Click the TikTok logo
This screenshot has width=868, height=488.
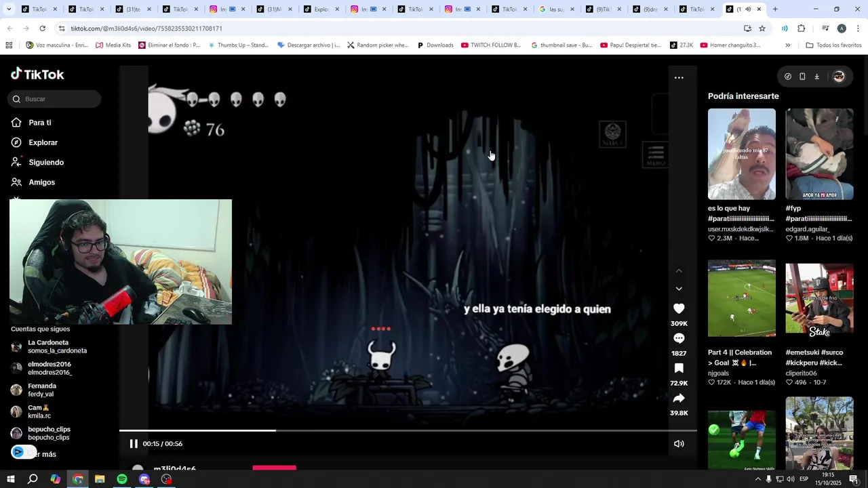(x=37, y=74)
